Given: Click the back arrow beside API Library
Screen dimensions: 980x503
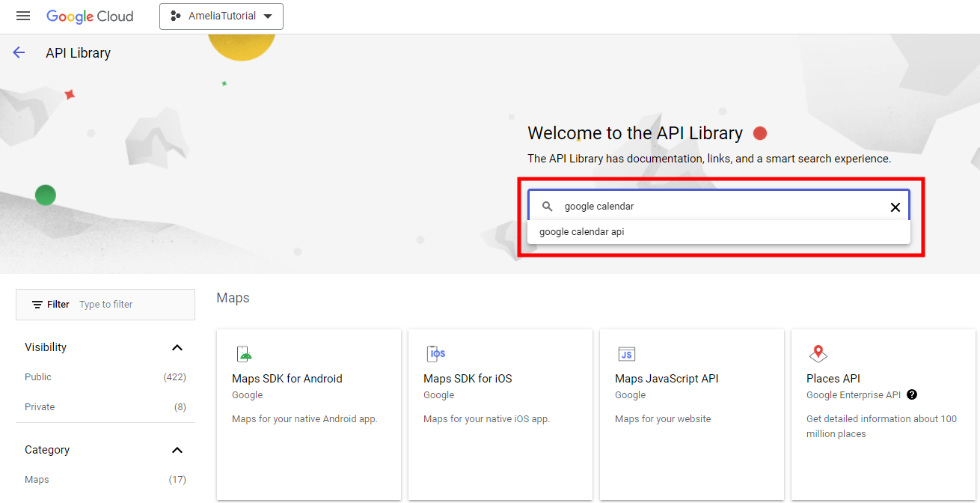Looking at the screenshot, I should tap(18, 52).
